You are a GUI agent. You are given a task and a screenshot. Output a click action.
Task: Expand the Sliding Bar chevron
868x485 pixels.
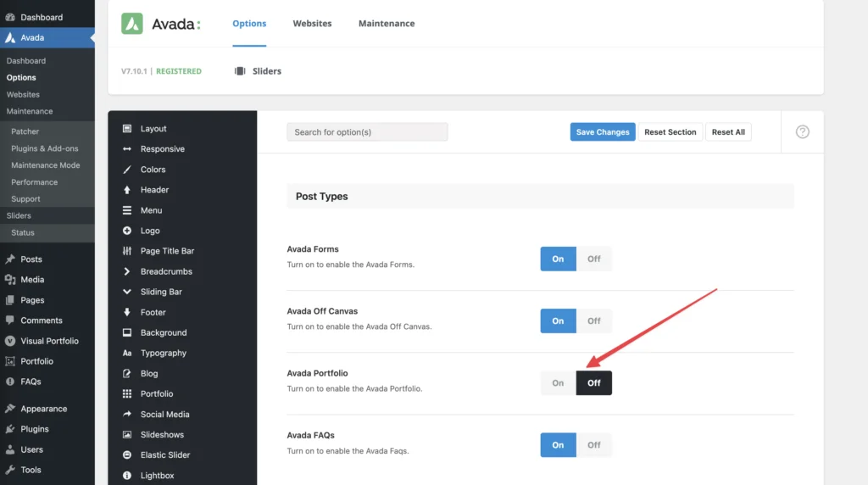pos(127,292)
